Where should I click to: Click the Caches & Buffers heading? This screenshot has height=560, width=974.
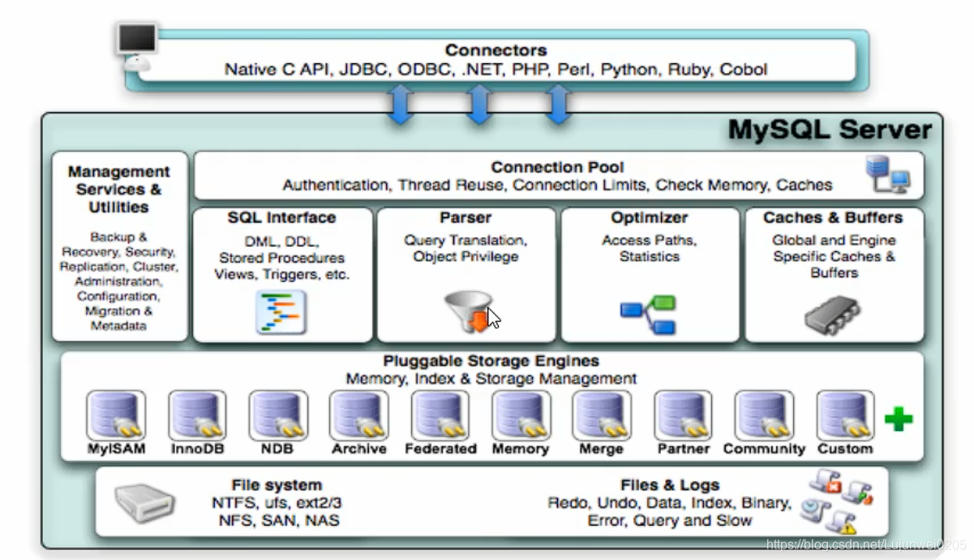(x=833, y=218)
